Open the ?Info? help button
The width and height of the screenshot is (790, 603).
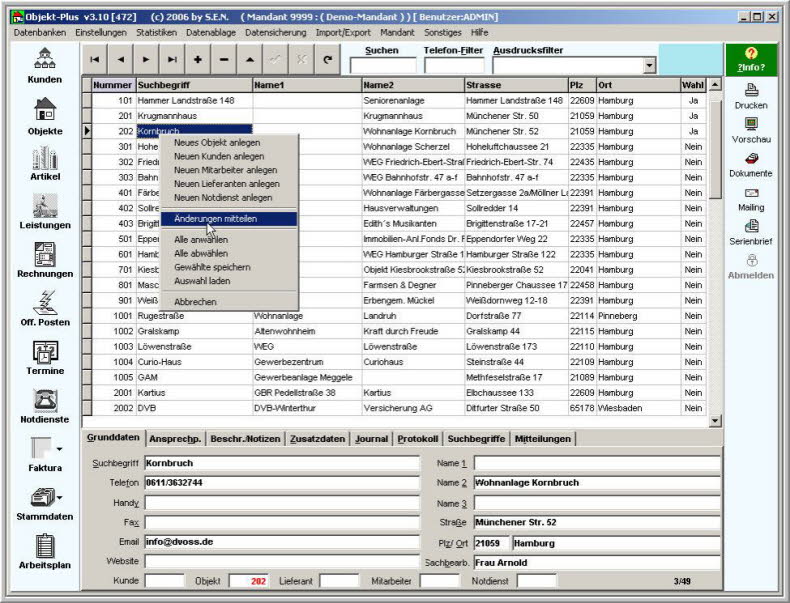751,59
